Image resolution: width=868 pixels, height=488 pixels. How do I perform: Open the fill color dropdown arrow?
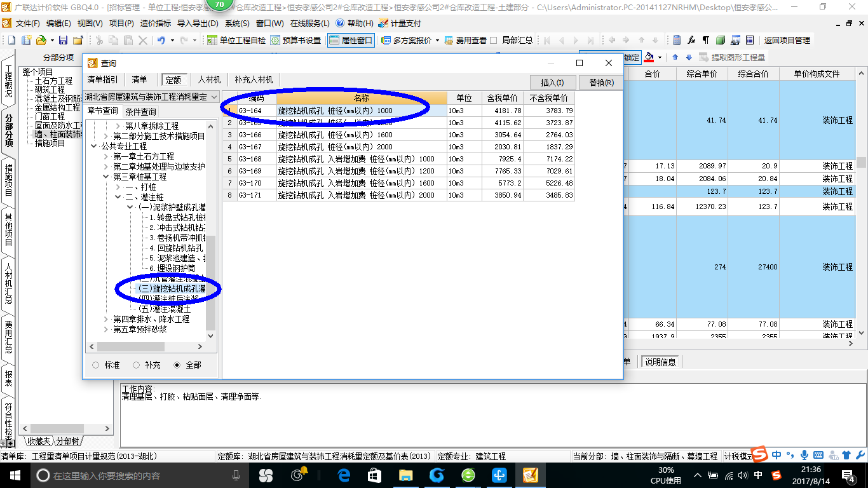click(x=660, y=57)
